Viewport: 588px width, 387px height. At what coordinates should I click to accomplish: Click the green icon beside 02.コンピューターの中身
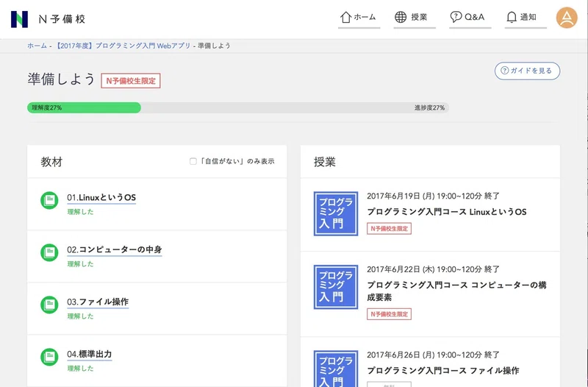49,252
